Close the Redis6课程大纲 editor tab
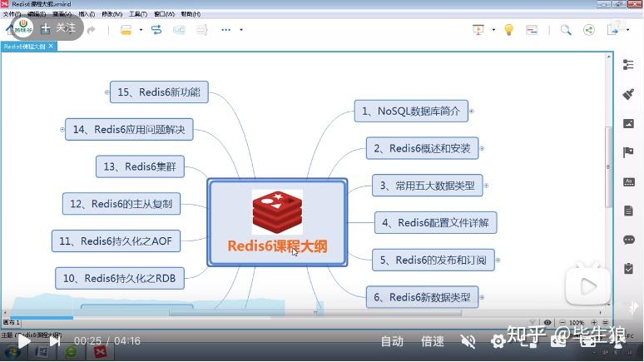Screen dimensions: 644x362 (51, 46)
